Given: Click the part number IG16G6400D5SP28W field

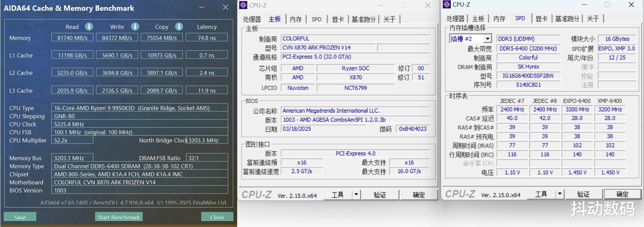Looking at the screenshot, I should [x=528, y=76].
